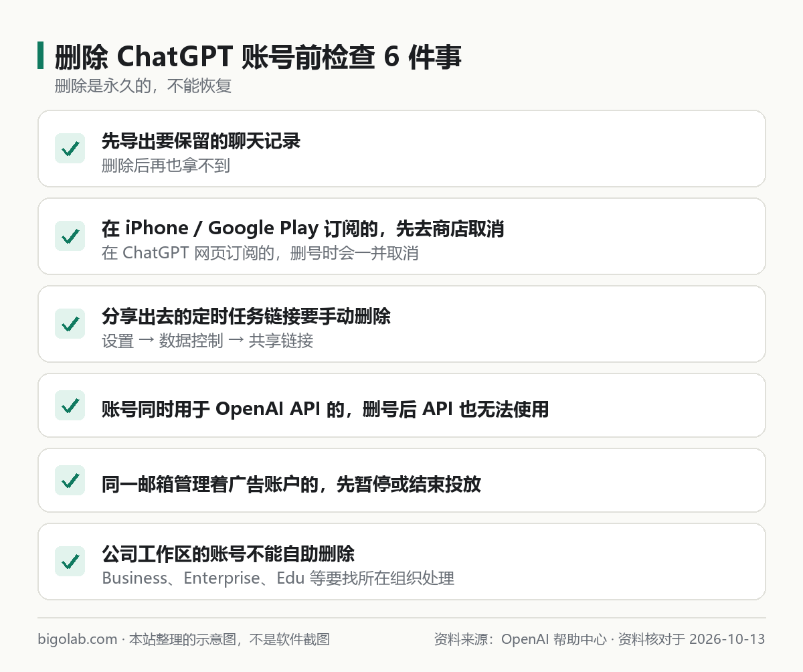Toggle the checkbox for the OpenAI API item

(x=70, y=405)
